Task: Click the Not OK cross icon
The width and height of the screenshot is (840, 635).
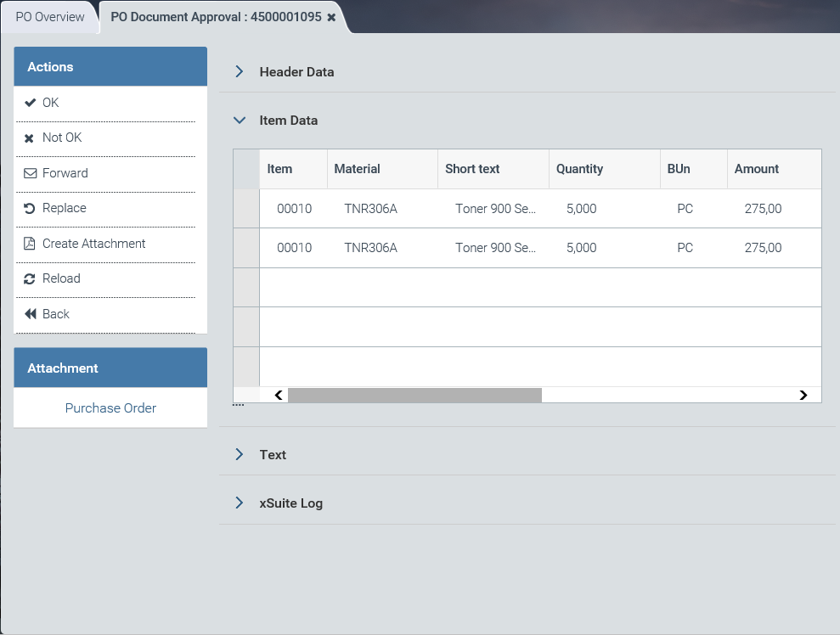Action: coord(30,138)
